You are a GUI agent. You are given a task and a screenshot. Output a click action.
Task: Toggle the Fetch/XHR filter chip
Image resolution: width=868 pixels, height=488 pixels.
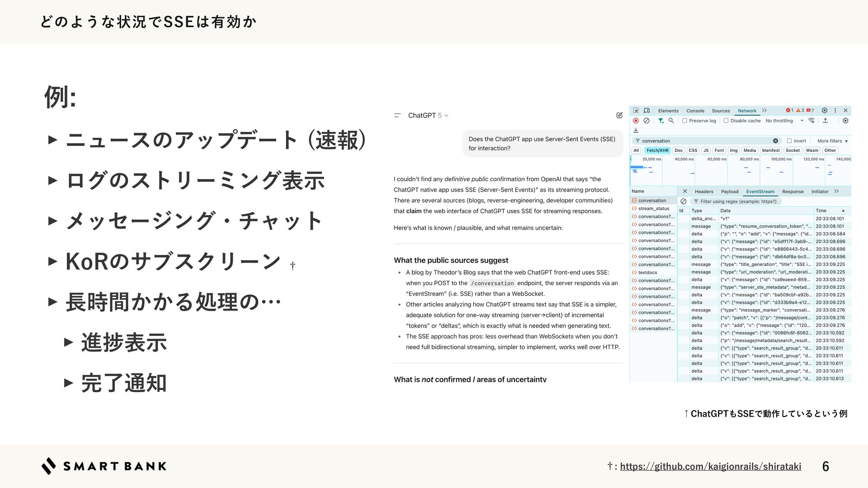[657, 150]
